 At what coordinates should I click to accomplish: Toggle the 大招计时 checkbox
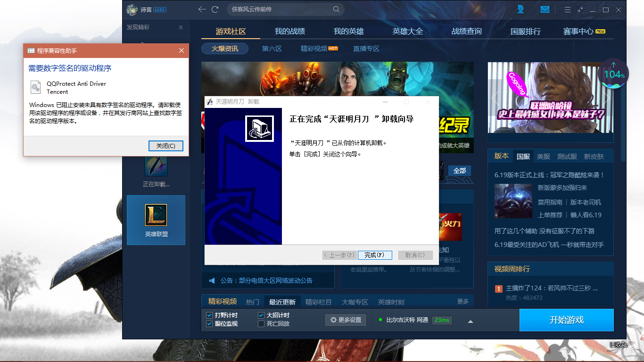pos(261,315)
